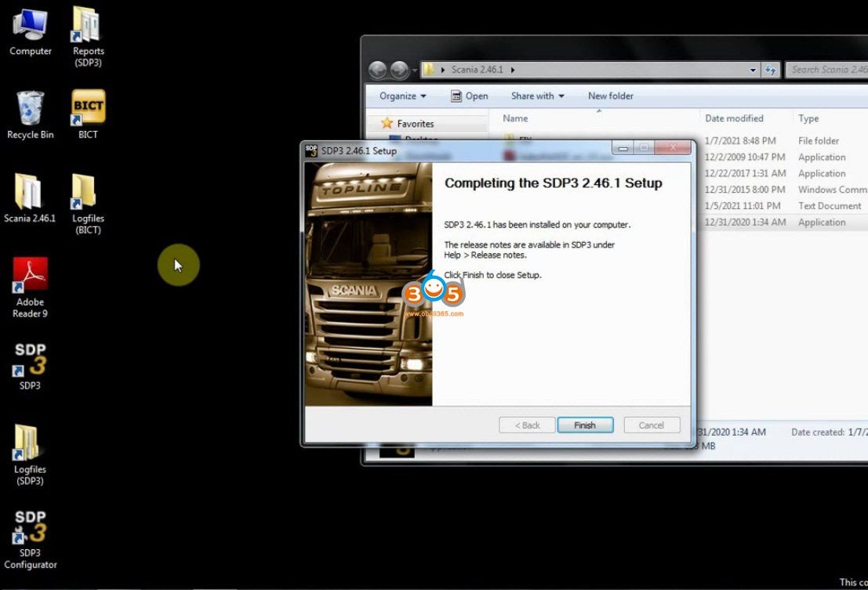Go forward in Explorer window
The width and height of the screenshot is (868, 590).
pos(399,71)
